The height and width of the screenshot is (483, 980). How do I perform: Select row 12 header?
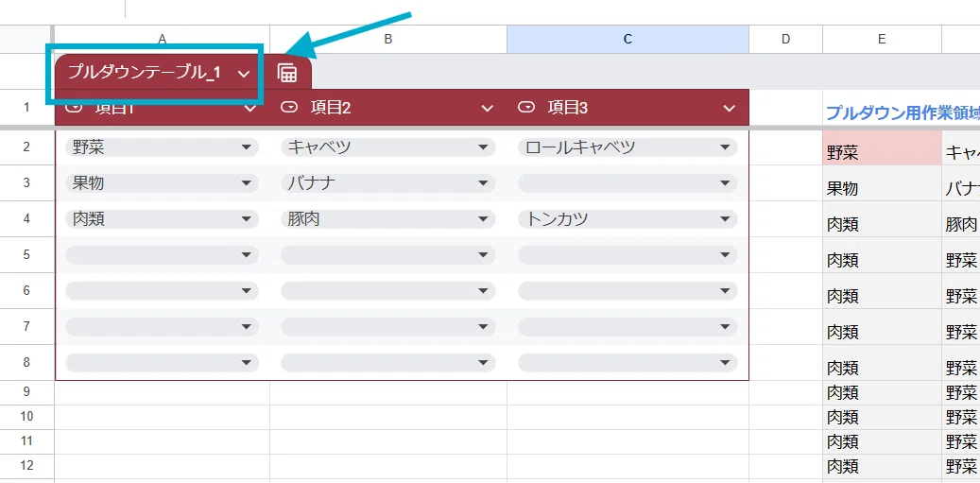click(x=26, y=466)
